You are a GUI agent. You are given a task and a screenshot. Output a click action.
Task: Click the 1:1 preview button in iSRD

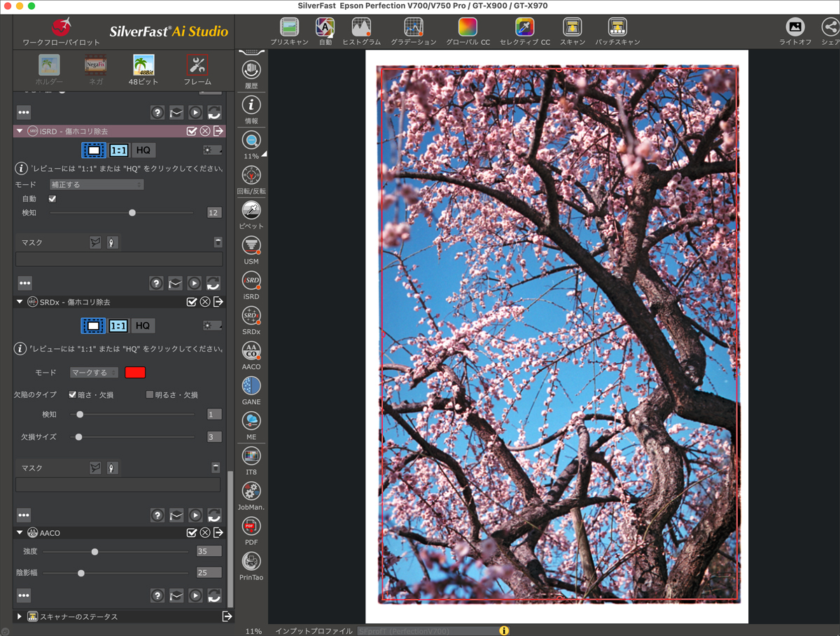coord(119,151)
